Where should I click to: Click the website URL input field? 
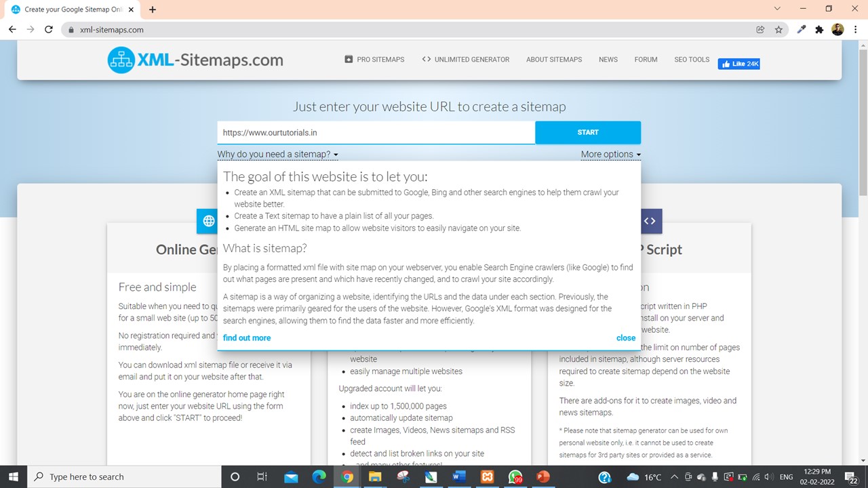376,133
